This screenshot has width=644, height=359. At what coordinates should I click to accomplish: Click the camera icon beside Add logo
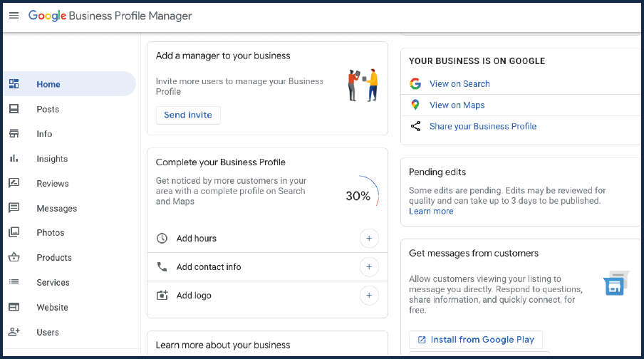162,295
